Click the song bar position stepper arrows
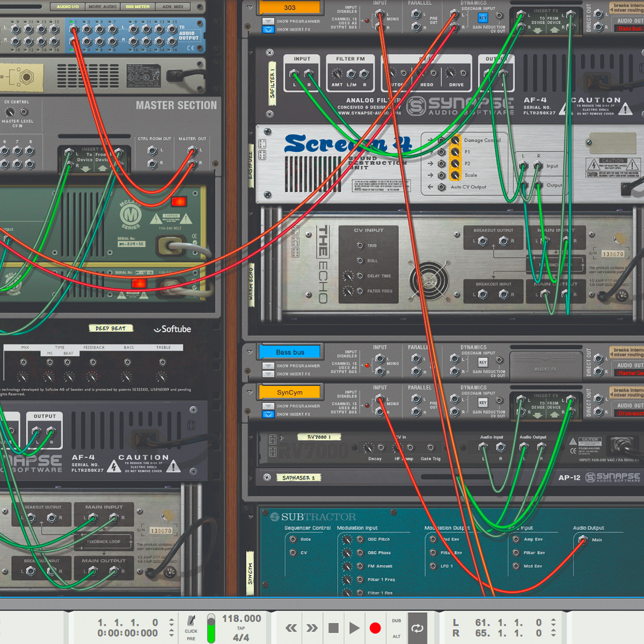The width and height of the screenshot is (644, 644). point(171,623)
